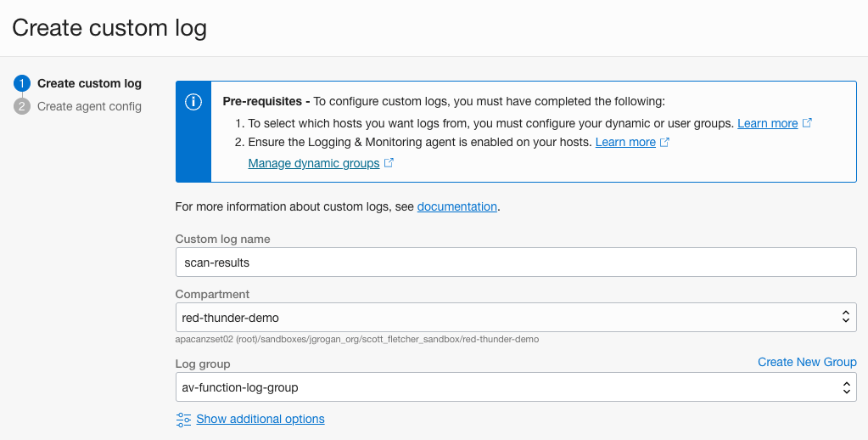
Task: Click the step 1 numbered circle icon
Action: (x=22, y=83)
